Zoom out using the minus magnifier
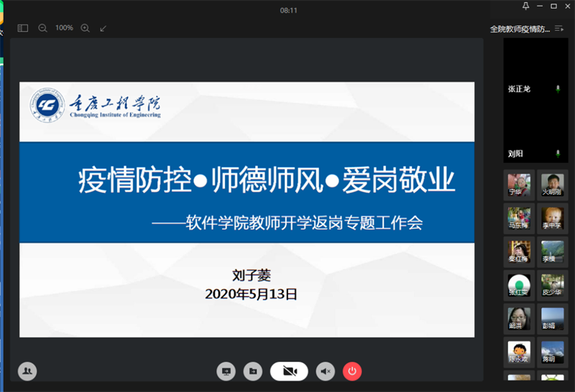 tap(42, 28)
